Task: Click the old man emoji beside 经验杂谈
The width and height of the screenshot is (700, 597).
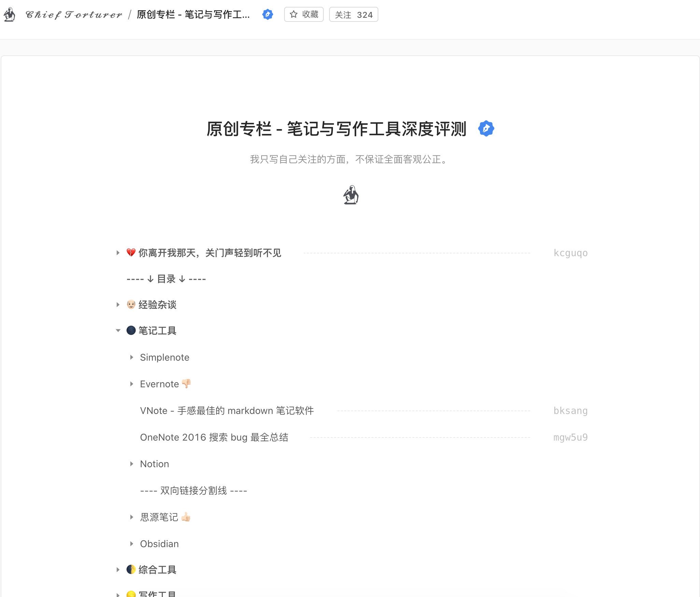Action: pyautogui.click(x=131, y=304)
